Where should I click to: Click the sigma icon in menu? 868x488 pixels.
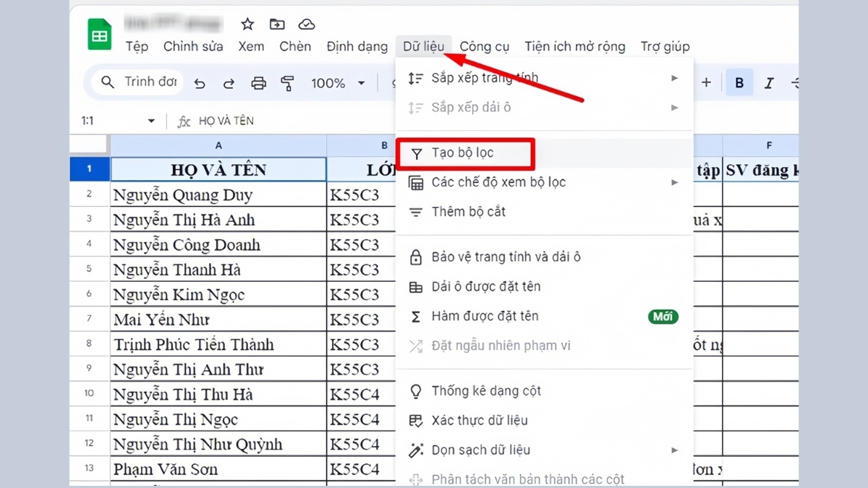pos(416,317)
